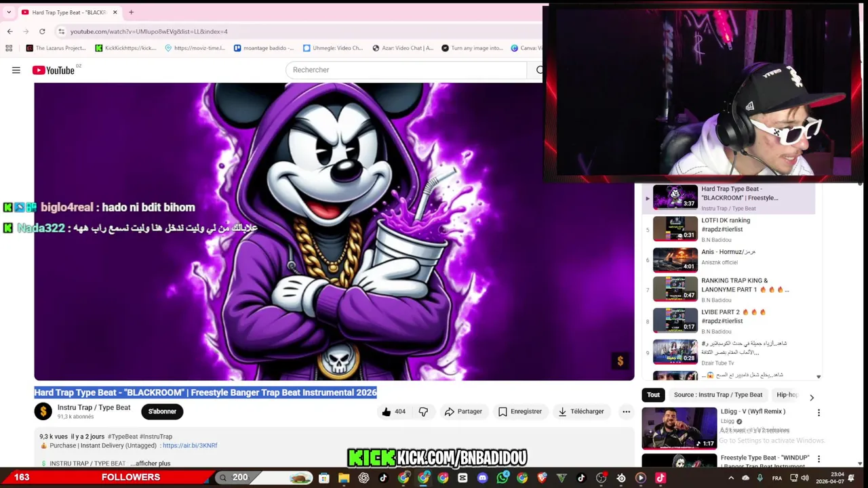The image size is (868, 488).
Task: Play Anis - Hormuz playlist item
Action: click(x=728, y=259)
